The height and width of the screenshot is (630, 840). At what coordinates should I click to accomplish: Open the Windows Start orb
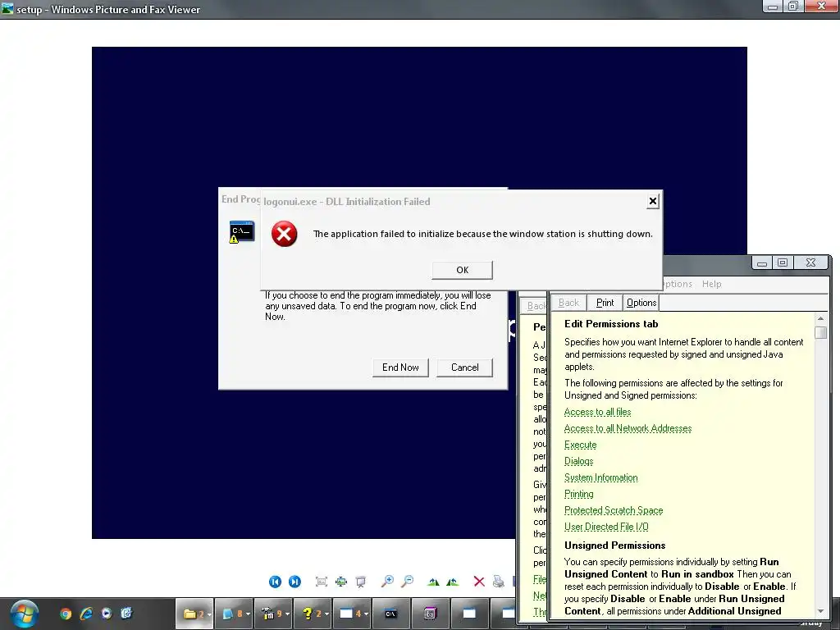point(24,614)
